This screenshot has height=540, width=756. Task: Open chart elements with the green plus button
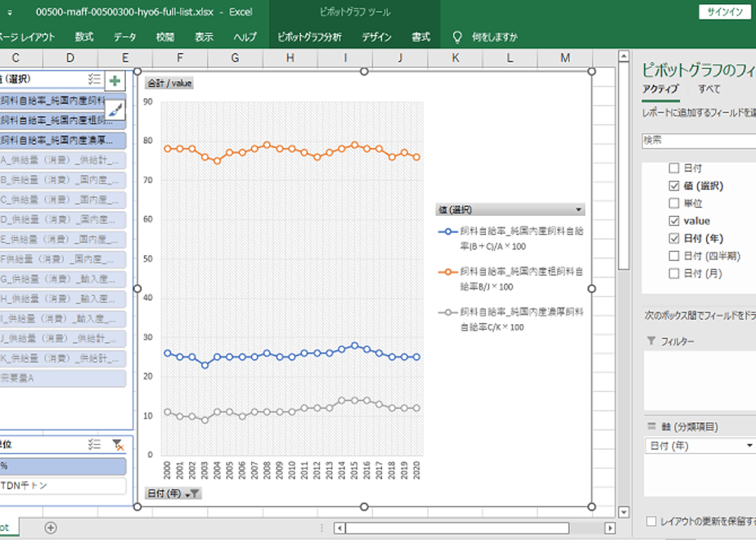pos(115,80)
